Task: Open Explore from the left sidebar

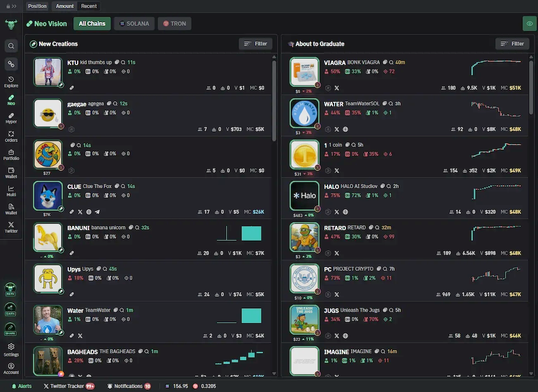Action: [11, 82]
